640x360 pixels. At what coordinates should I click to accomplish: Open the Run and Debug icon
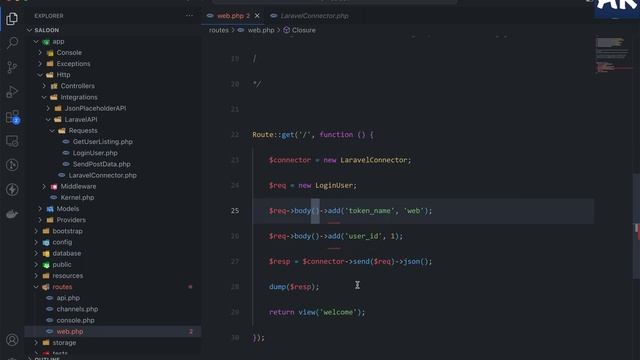pos(12,91)
